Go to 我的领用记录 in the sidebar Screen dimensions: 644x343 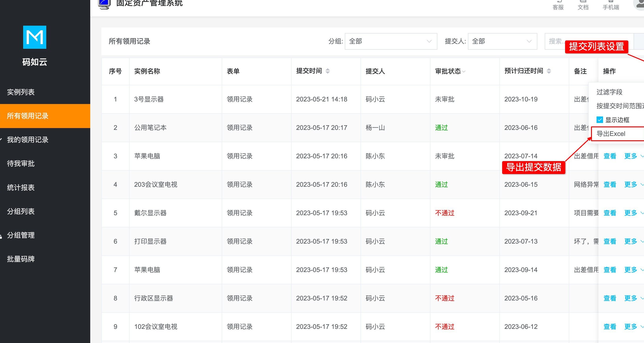click(45, 140)
